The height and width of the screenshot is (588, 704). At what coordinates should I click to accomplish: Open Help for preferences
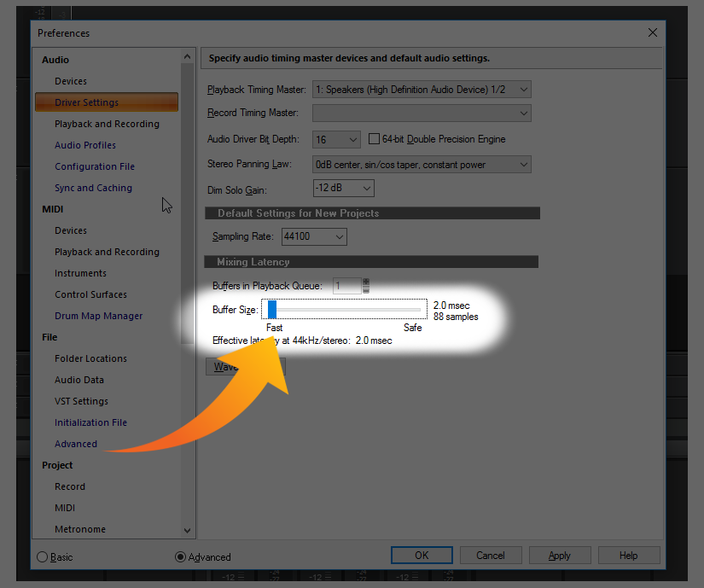(628, 556)
